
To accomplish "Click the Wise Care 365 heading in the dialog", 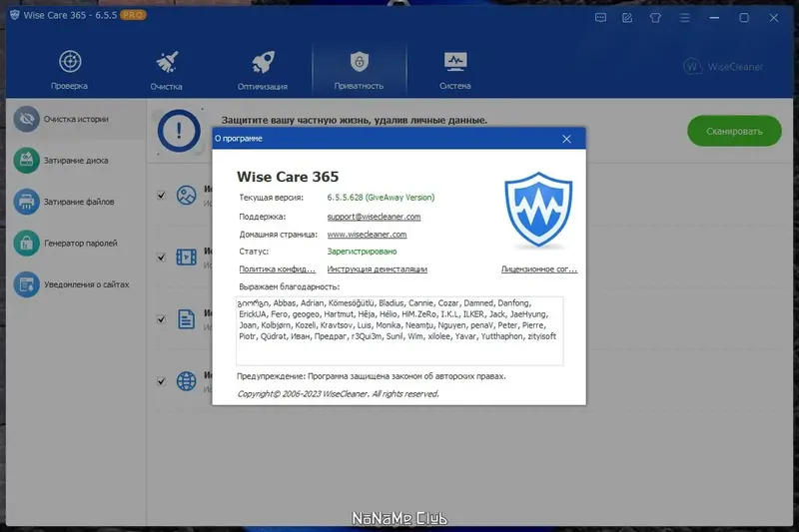I will pyautogui.click(x=288, y=177).
